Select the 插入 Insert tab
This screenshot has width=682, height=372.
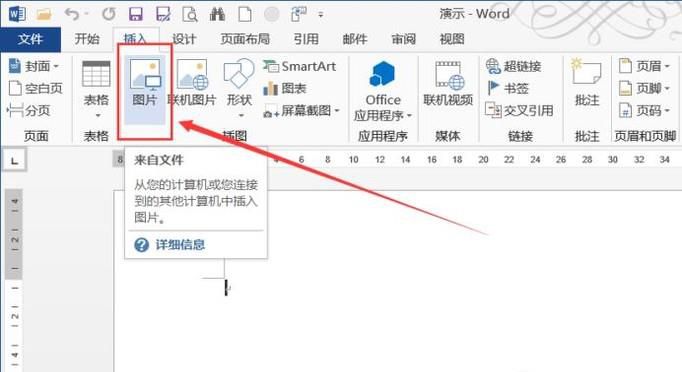tap(136, 39)
